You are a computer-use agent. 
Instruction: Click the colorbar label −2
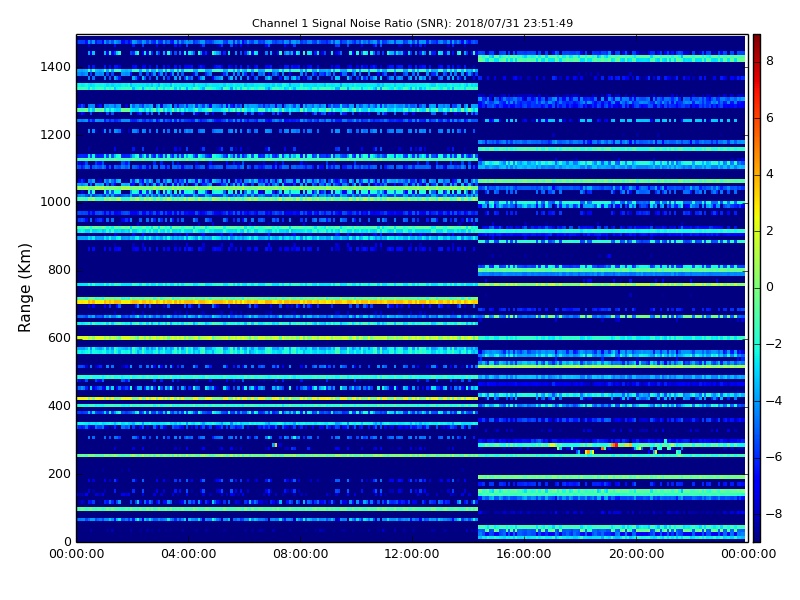[774, 344]
